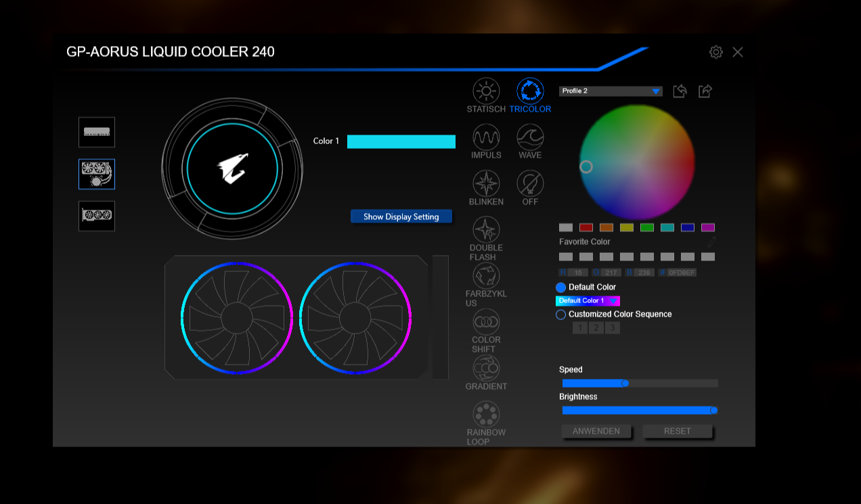861x504 pixels.
Task: Pick the green preset color swatch
Action: (x=647, y=227)
